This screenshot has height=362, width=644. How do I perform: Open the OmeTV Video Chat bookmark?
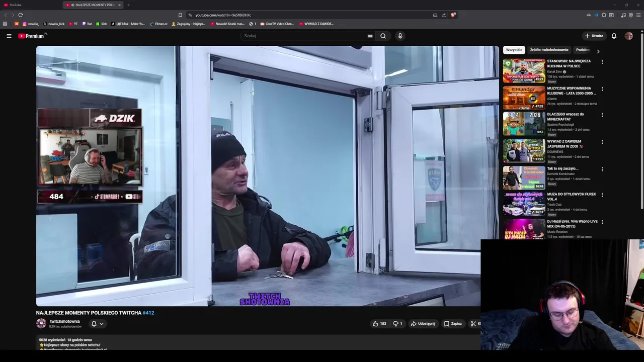click(x=277, y=24)
